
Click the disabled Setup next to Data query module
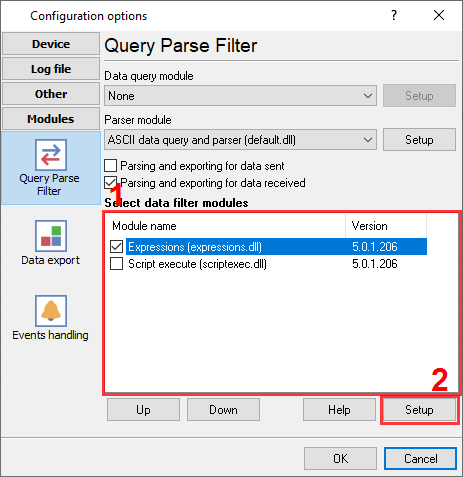(x=419, y=96)
